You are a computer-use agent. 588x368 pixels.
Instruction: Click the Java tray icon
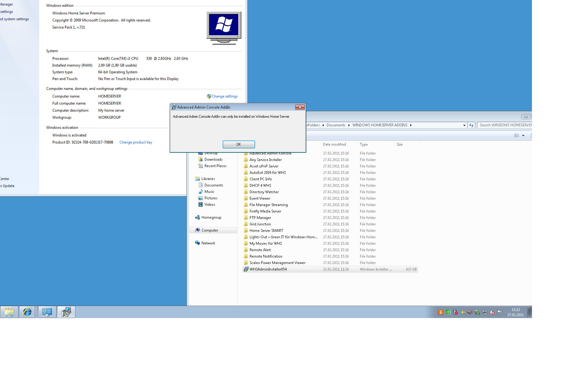coord(441,312)
